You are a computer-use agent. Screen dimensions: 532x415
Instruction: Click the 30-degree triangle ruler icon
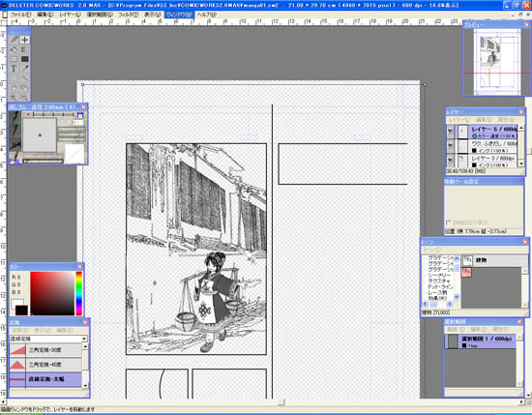point(17,350)
